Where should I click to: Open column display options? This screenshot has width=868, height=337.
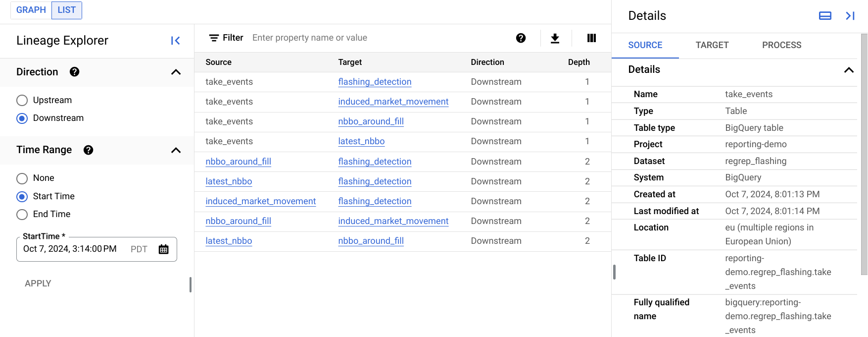(591, 38)
